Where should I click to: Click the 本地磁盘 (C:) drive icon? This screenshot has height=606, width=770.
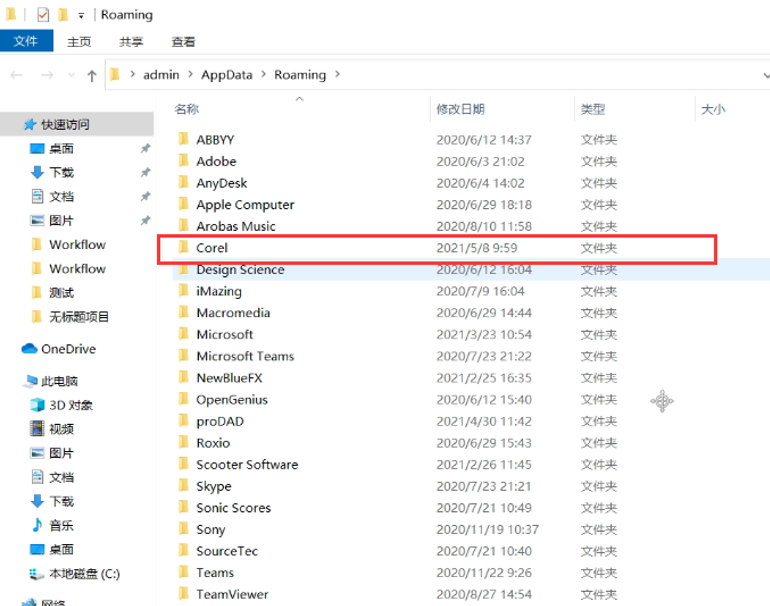pyautogui.click(x=37, y=574)
